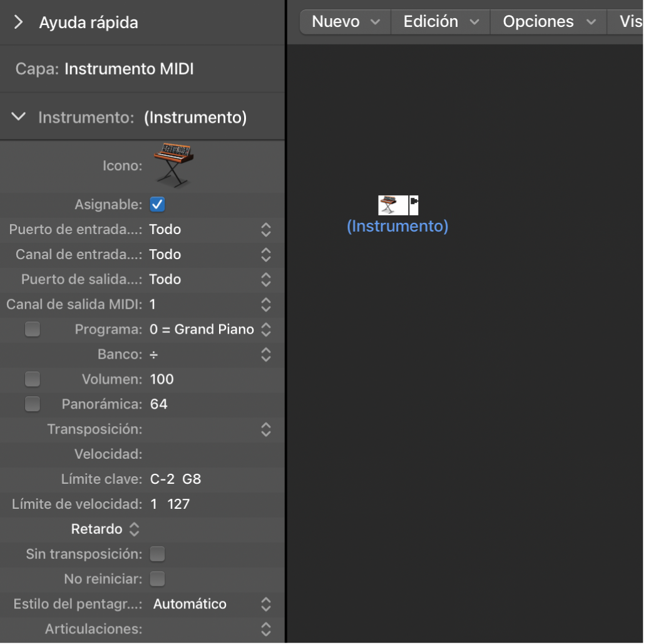Click the instrument object's output cable connector
This screenshot has width=646, height=644.
[x=414, y=204]
